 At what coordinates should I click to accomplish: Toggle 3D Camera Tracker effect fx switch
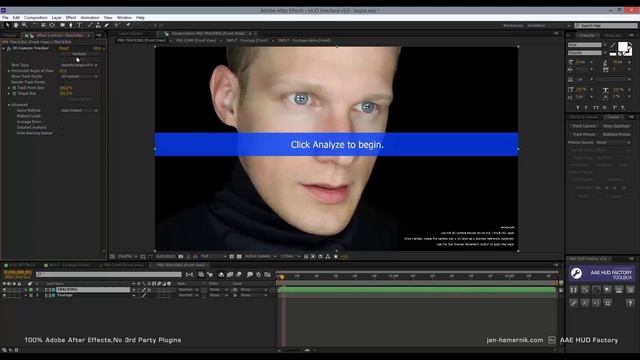(x=8, y=48)
